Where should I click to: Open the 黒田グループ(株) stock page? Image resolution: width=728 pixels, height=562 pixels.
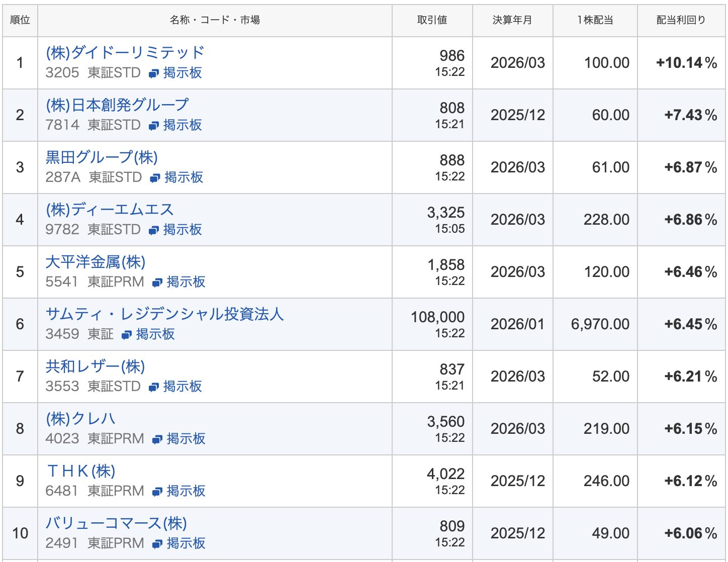click(102, 157)
